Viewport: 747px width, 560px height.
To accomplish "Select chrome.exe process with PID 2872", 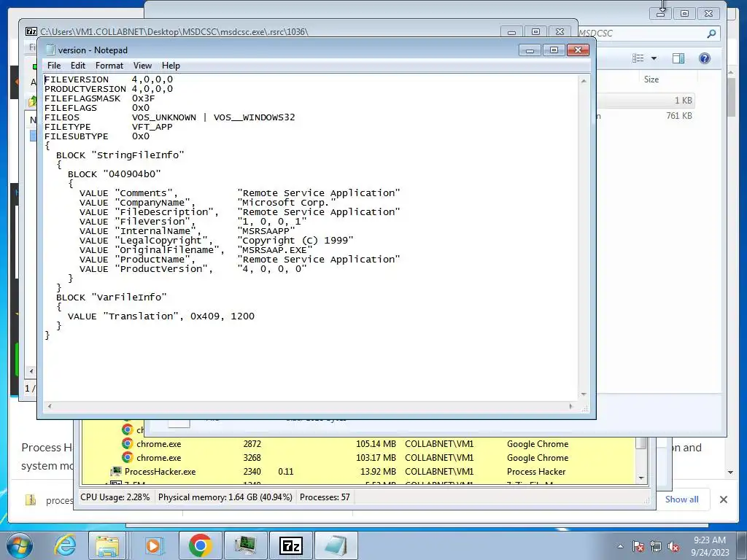I will pyautogui.click(x=360, y=444).
